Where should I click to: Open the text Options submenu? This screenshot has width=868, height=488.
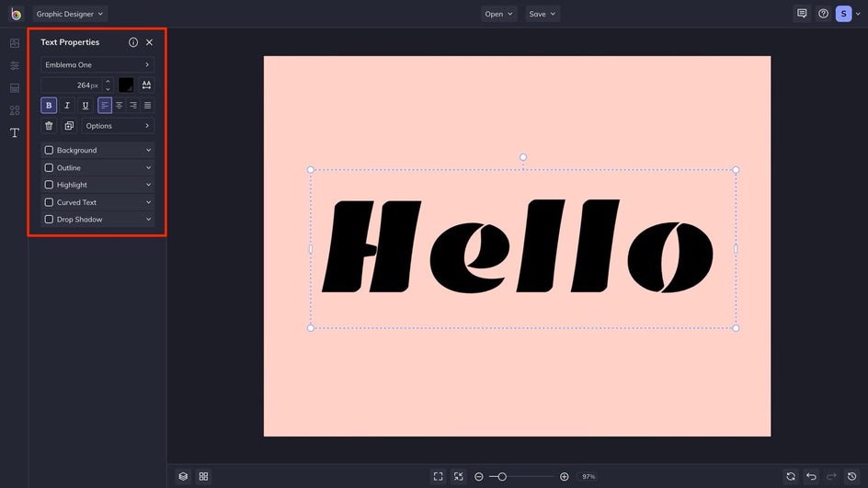click(118, 126)
